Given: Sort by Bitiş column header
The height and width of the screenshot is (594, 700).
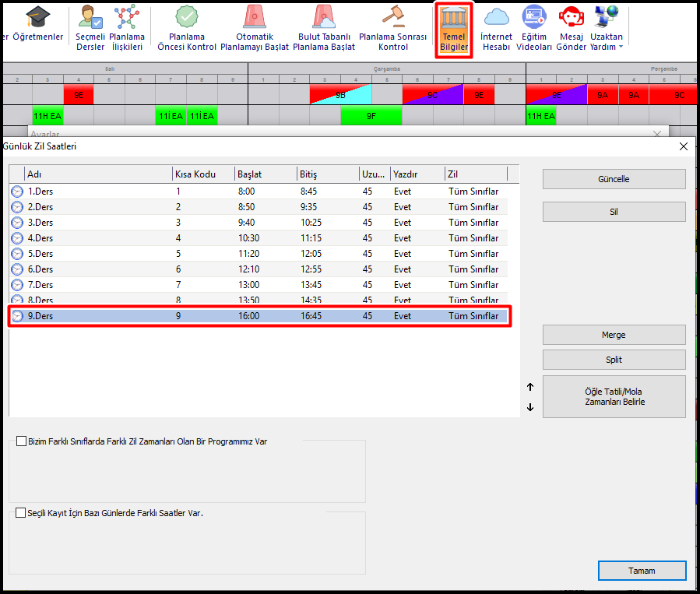Looking at the screenshot, I should point(327,174).
